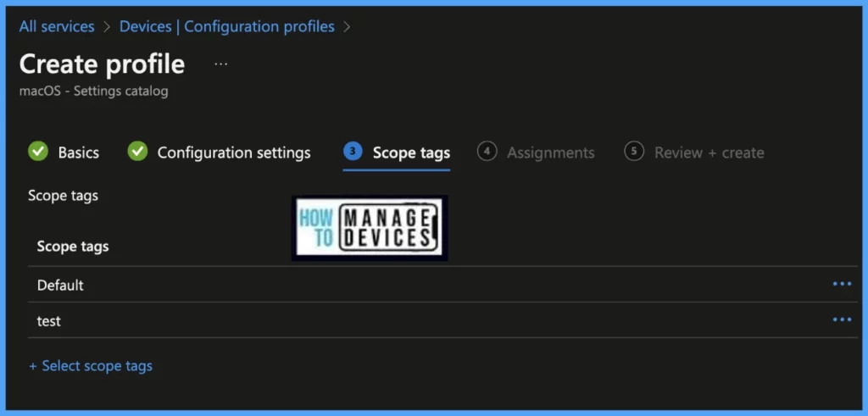Jump to the Assignments step
The image size is (868, 416).
pos(550,153)
